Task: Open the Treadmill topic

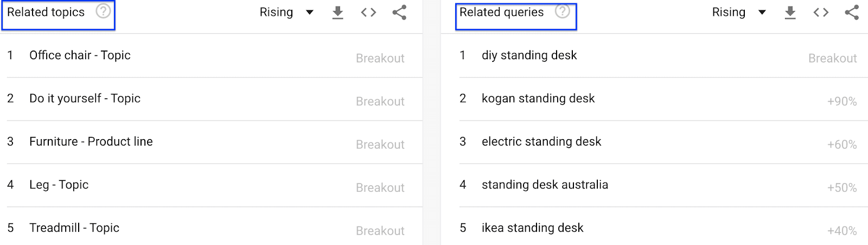Action: pos(74,228)
